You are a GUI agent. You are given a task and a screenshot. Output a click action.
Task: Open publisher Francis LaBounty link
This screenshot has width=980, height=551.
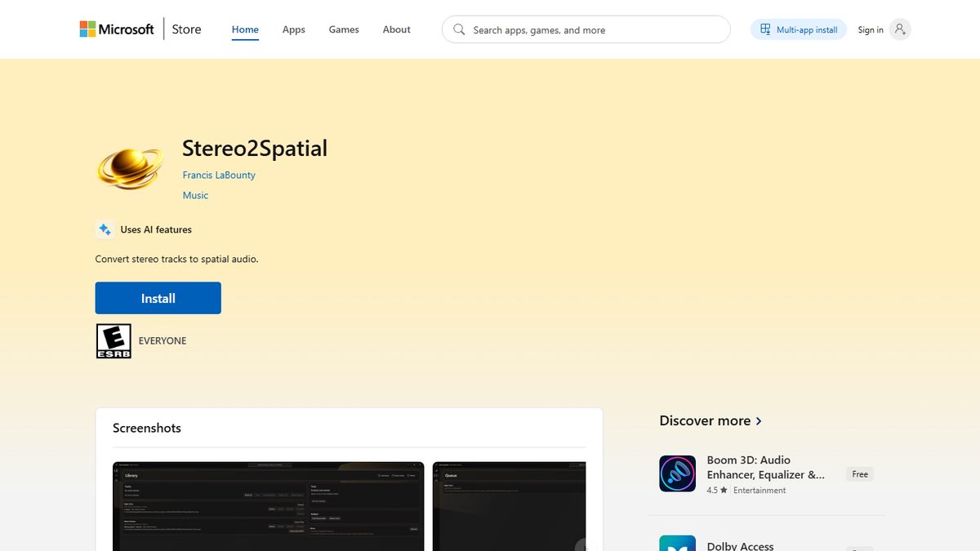tap(219, 175)
